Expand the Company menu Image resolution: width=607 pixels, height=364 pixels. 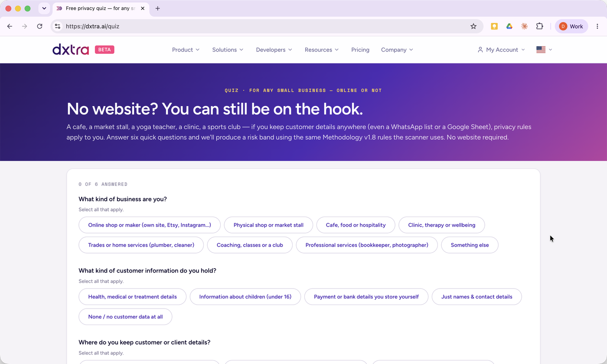coord(397,50)
